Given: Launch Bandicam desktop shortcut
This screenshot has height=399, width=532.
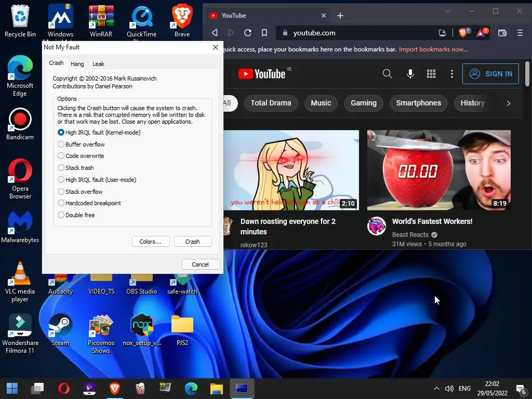Looking at the screenshot, I should pyautogui.click(x=20, y=124).
